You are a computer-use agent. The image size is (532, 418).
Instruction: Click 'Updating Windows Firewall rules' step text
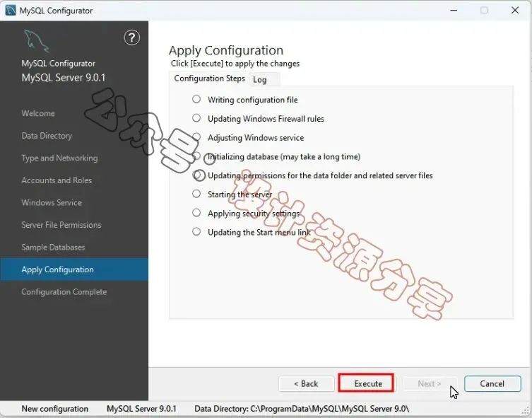tap(266, 119)
